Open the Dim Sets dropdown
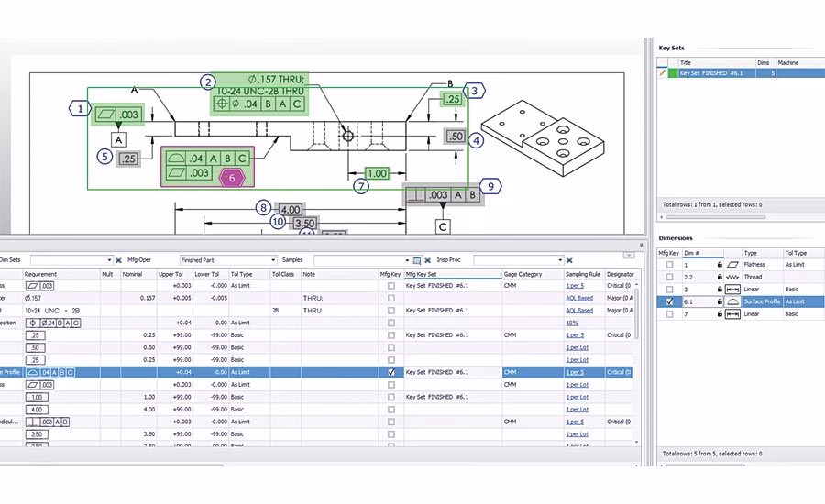This screenshot has width=825, height=504. tap(109, 260)
